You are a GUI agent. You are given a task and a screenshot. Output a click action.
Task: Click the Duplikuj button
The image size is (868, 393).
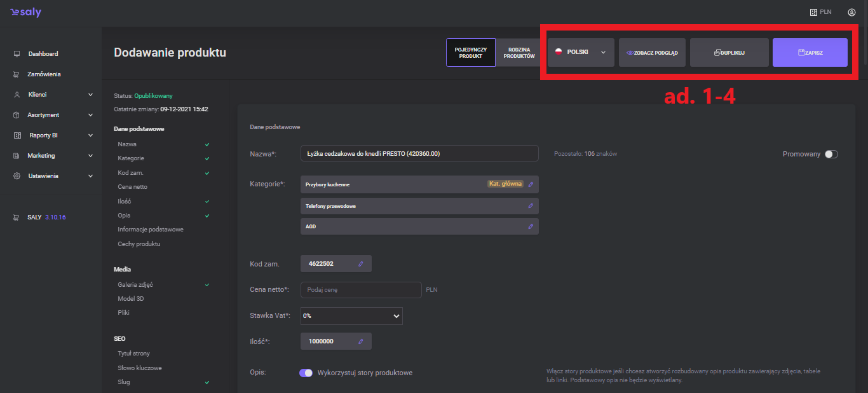729,53
